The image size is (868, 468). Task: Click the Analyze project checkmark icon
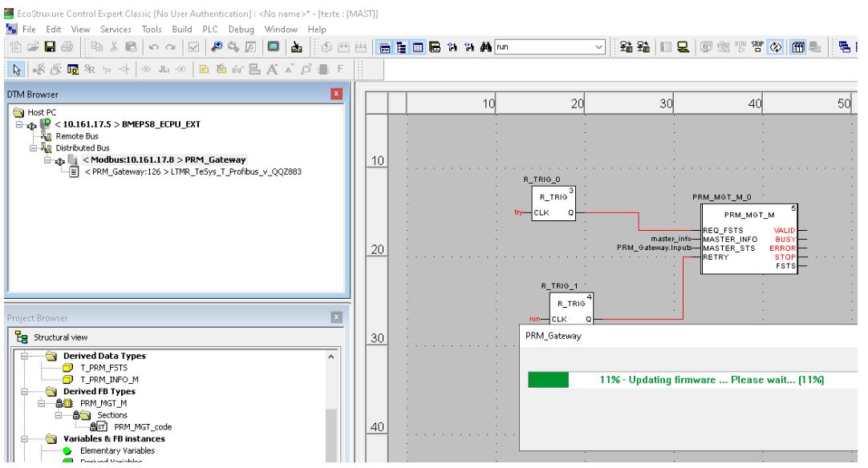tap(193, 47)
